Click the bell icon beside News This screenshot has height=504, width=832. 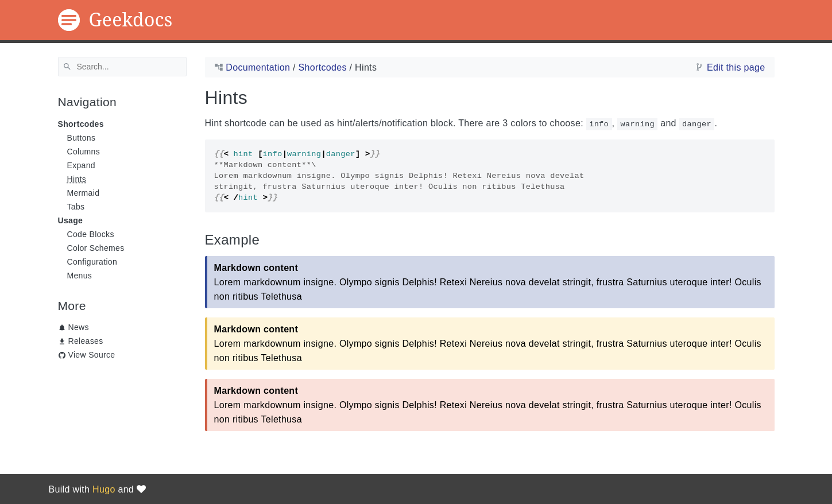point(62,328)
